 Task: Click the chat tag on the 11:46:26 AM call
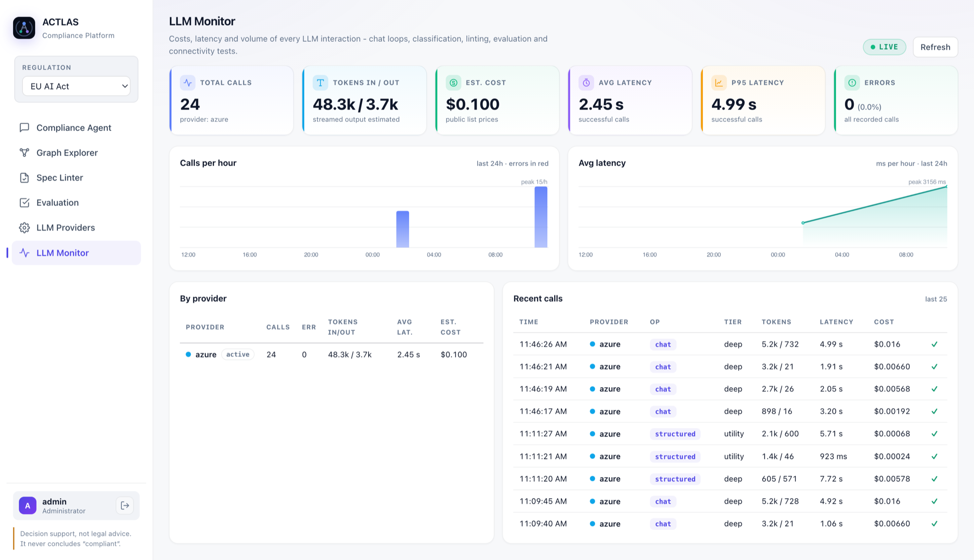663,344
